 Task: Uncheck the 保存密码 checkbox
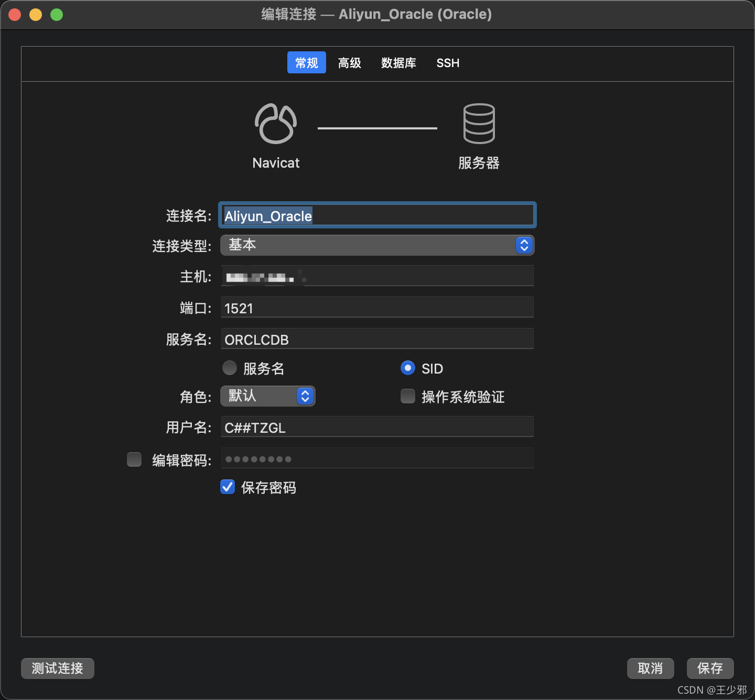[228, 487]
